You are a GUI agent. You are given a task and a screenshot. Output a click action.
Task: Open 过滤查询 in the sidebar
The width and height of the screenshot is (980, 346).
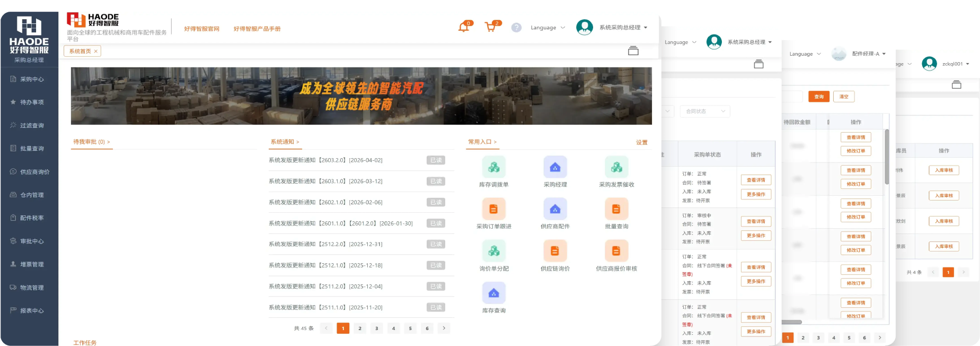pos(29,125)
